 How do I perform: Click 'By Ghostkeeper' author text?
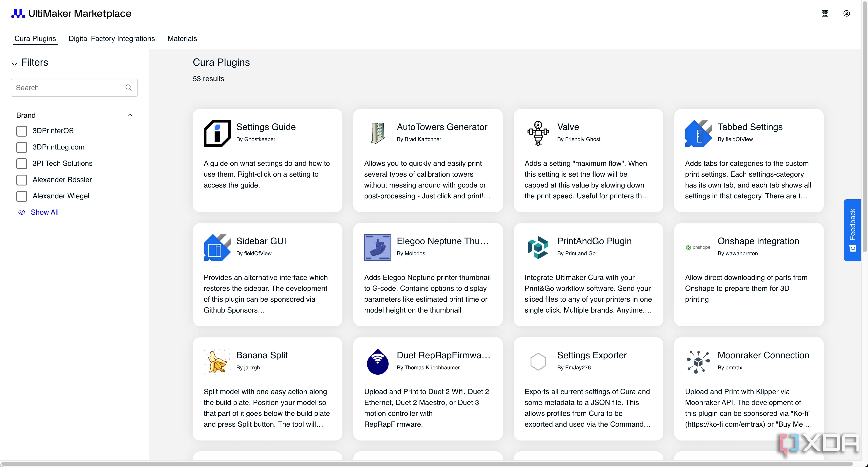(x=256, y=139)
